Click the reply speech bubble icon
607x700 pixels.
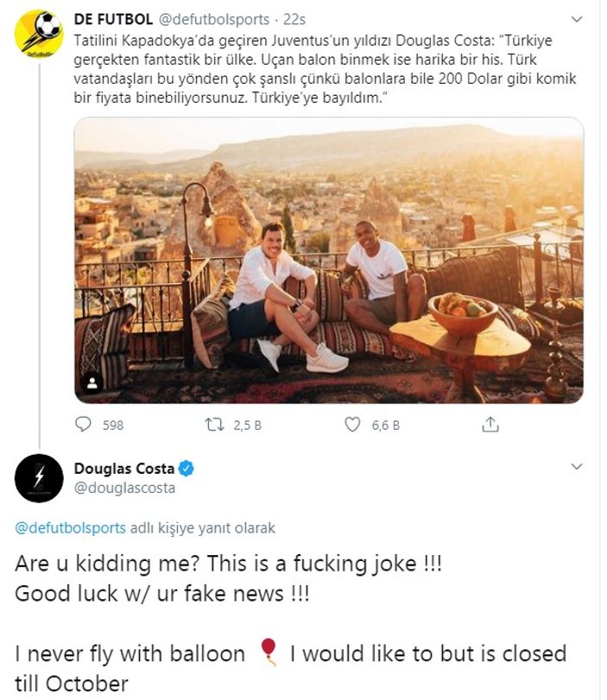(84, 425)
